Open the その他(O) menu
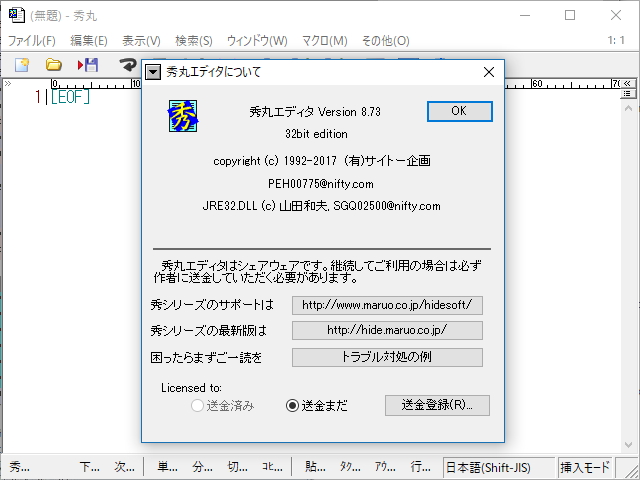The height and width of the screenshot is (480, 640). pyautogui.click(x=386, y=41)
